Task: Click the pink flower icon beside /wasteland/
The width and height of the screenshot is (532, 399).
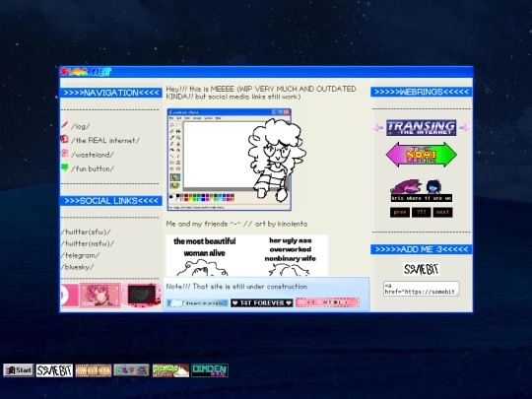Action: (x=64, y=153)
